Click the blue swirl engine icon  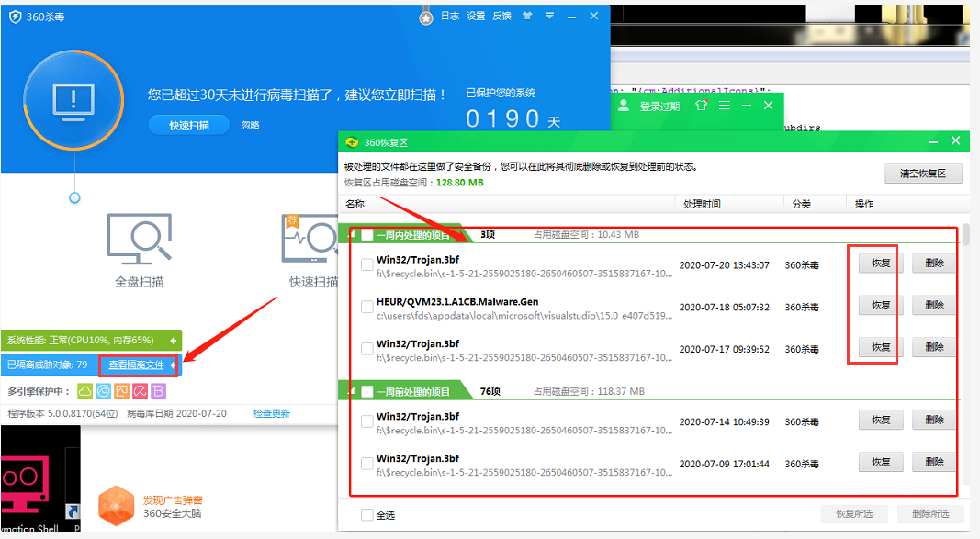point(103,391)
